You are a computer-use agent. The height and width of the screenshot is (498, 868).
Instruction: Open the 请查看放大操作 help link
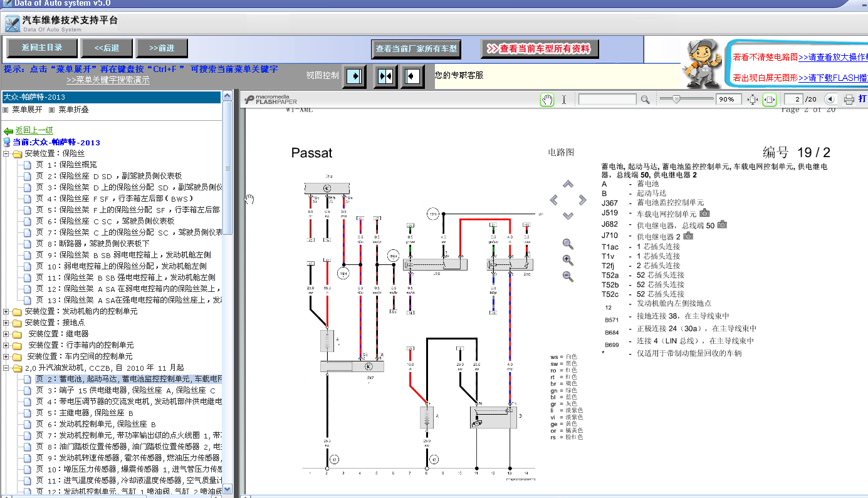click(833, 57)
